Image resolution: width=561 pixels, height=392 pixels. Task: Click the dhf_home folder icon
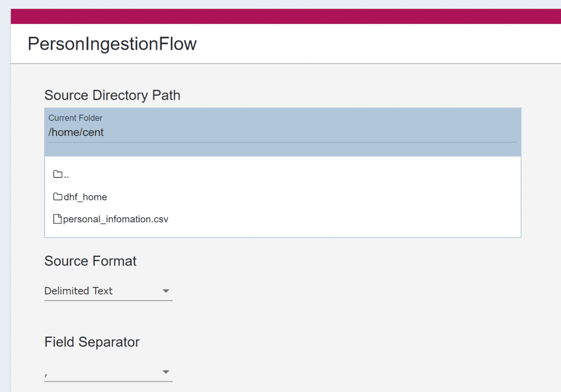tap(58, 197)
